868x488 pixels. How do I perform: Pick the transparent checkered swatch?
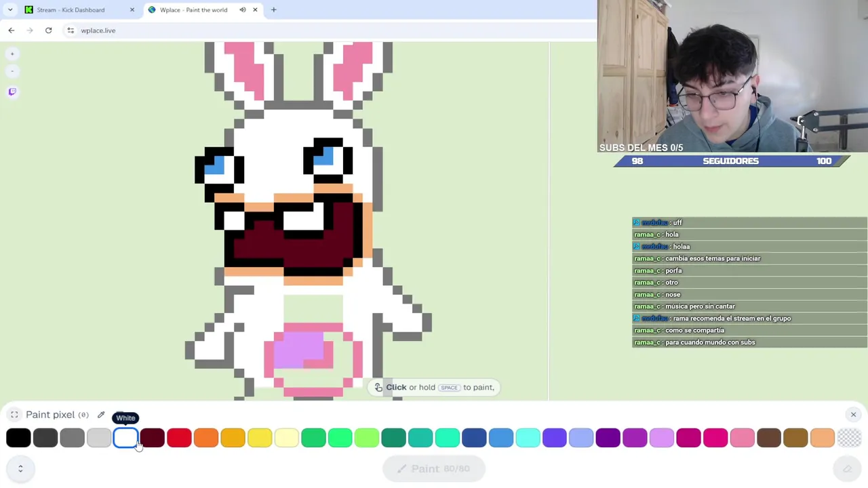(849, 438)
